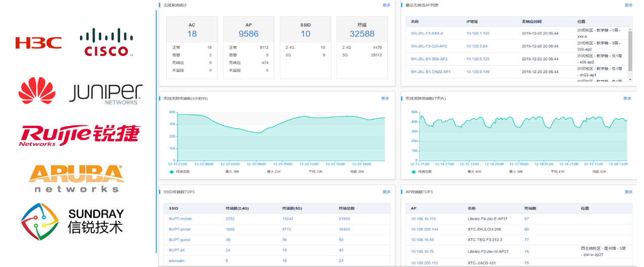
Task: Click AC 正常 count 16
Action: [209, 47]
